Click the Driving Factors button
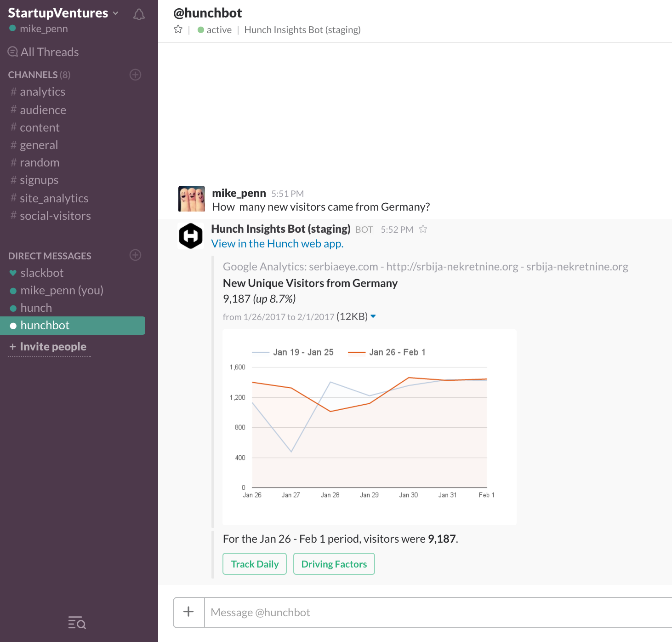This screenshot has height=642, width=672. [334, 564]
